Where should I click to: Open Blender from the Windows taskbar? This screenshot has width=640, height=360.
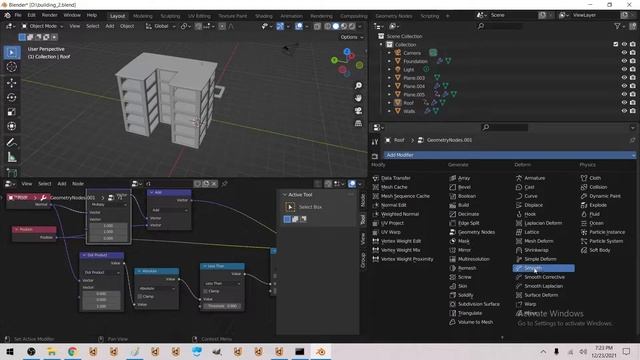point(320,351)
